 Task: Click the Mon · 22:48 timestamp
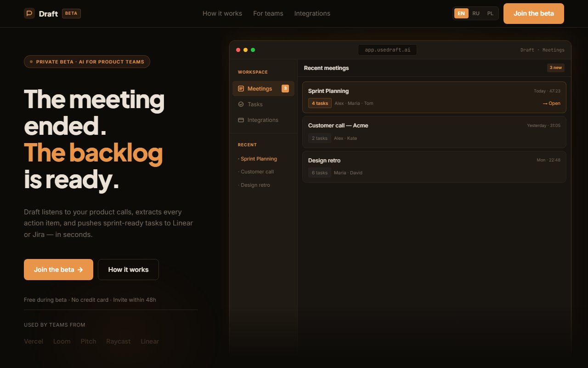click(x=548, y=160)
